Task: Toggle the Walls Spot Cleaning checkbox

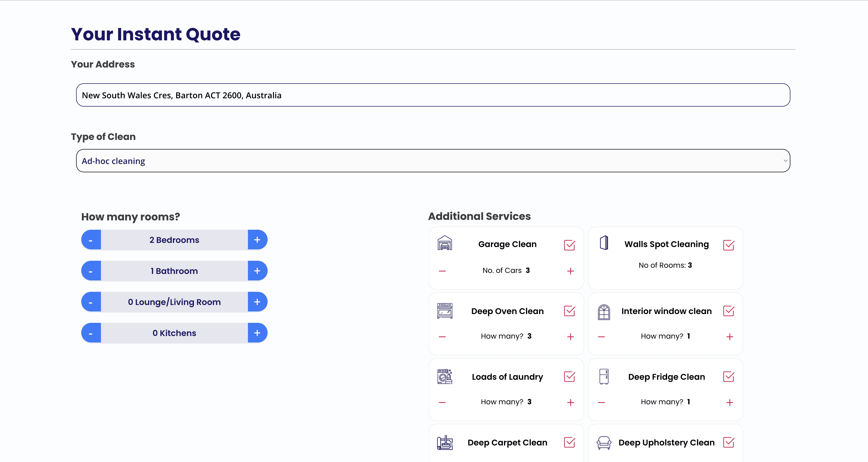Action: tap(728, 245)
